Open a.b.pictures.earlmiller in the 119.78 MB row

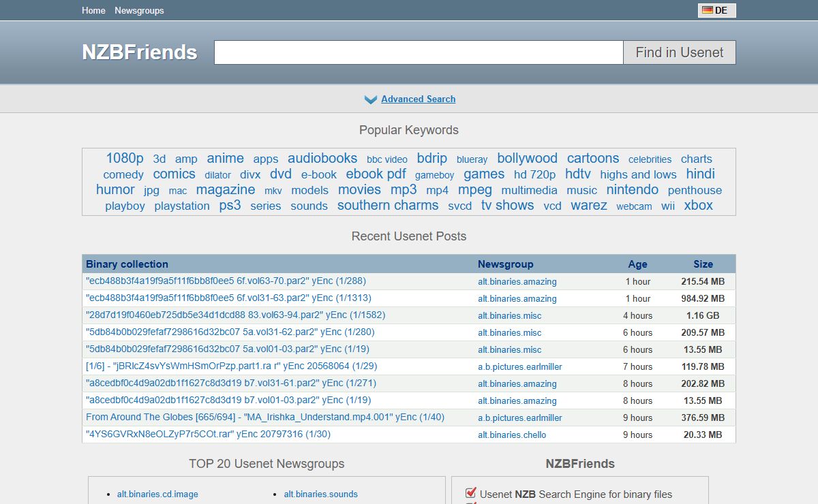520,366
